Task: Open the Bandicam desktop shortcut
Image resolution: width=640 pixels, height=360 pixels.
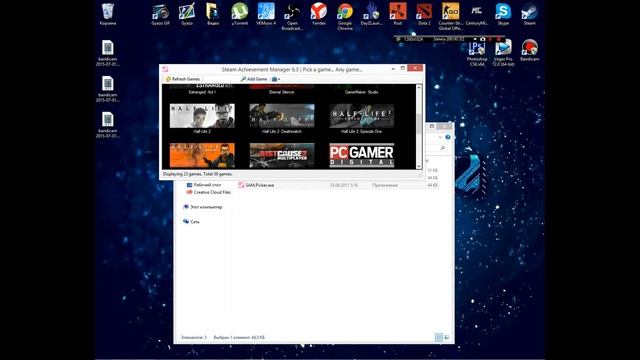Action: pyautogui.click(x=529, y=51)
